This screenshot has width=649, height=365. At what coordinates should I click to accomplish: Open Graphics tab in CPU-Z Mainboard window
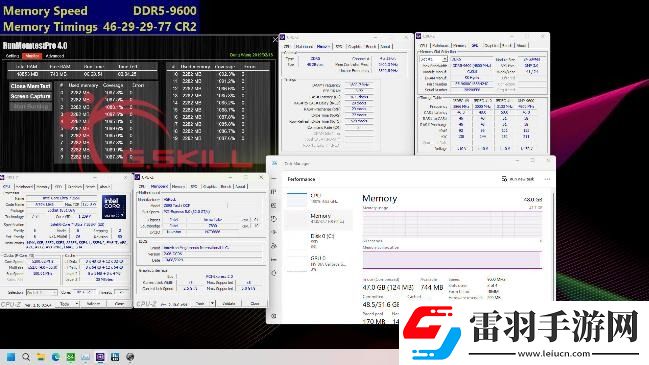(209, 187)
